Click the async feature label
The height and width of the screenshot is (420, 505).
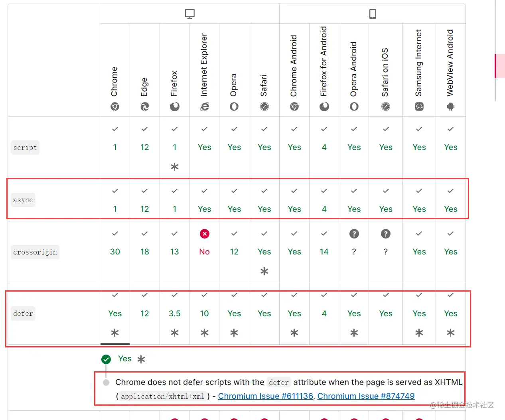click(x=23, y=200)
